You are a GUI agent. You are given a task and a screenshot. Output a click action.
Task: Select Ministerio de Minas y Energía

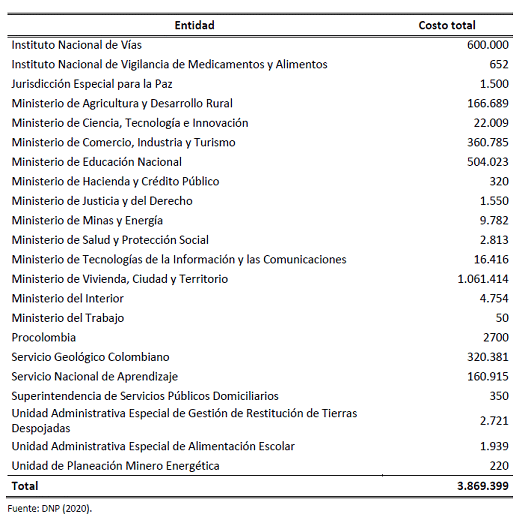tap(87, 220)
